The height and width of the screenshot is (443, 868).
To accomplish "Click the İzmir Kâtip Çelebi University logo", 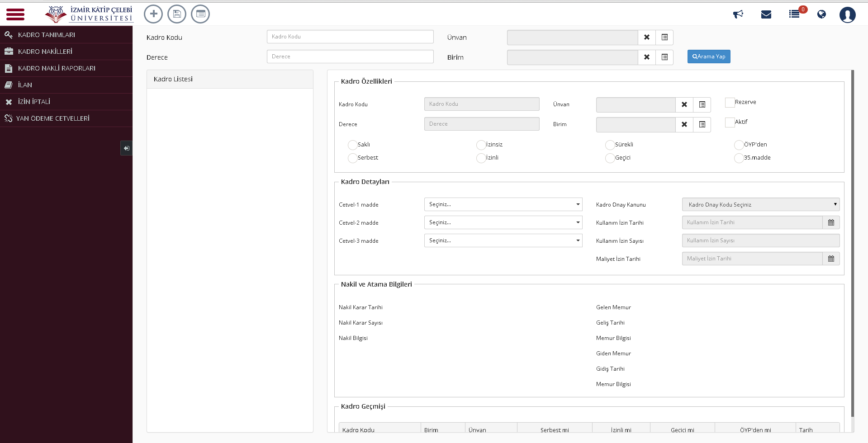I will pyautogui.click(x=89, y=14).
